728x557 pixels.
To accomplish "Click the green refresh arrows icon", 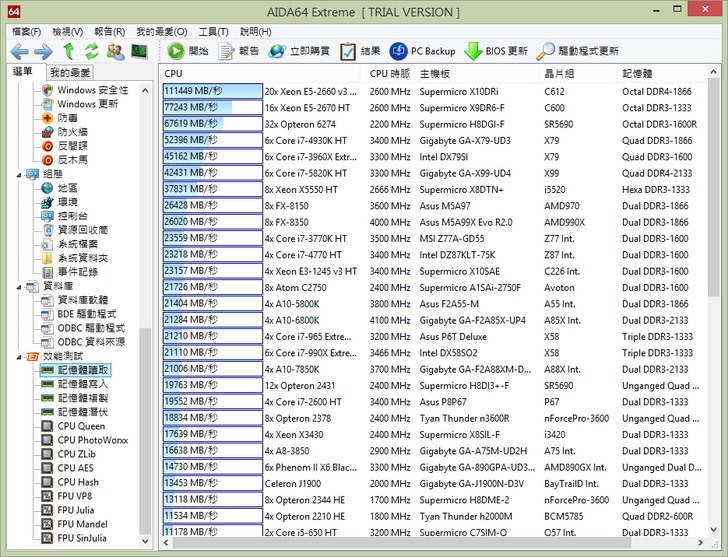I will point(91,51).
